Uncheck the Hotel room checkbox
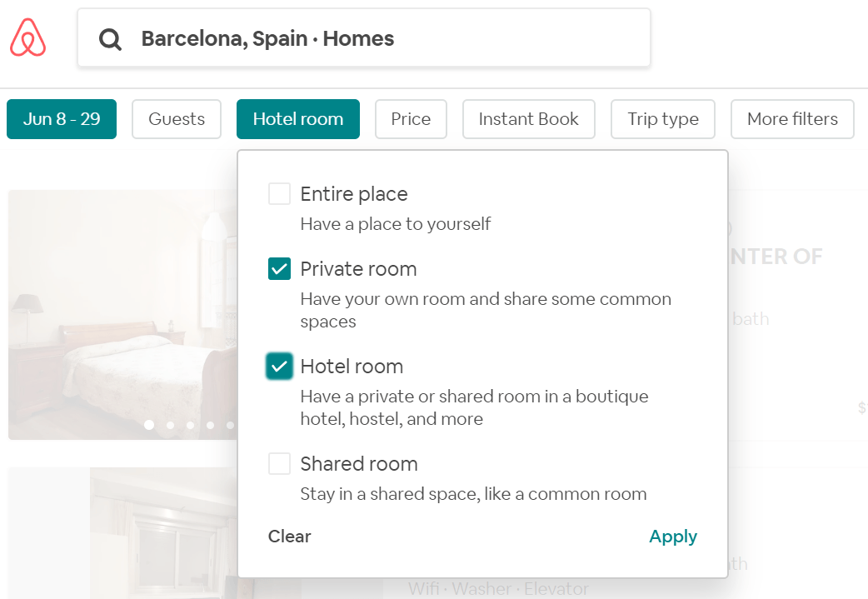Screen dimensions: 868x599 tap(279, 367)
